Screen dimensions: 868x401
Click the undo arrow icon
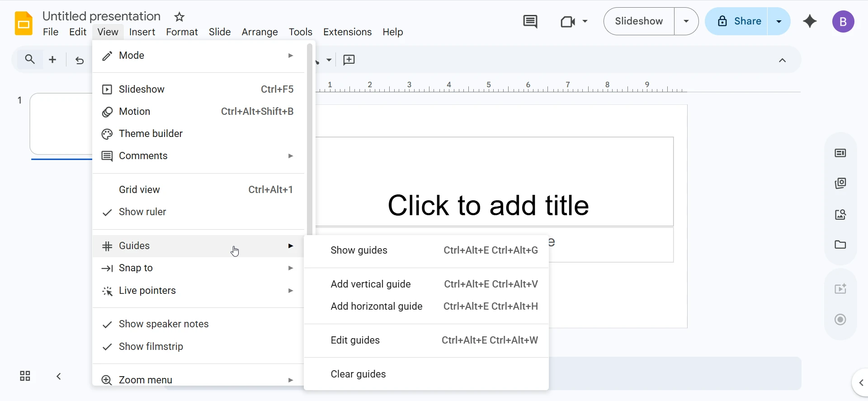[x=80, y=60]
